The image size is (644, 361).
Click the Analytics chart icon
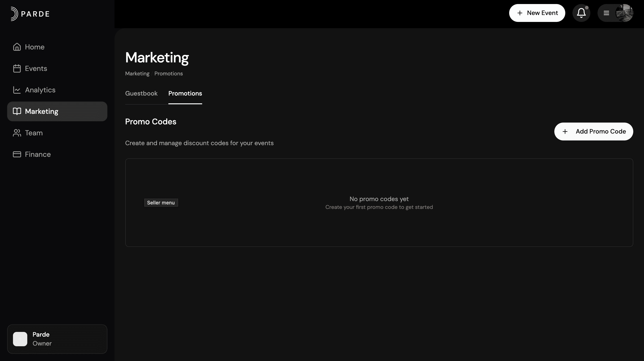pos(17,90)
